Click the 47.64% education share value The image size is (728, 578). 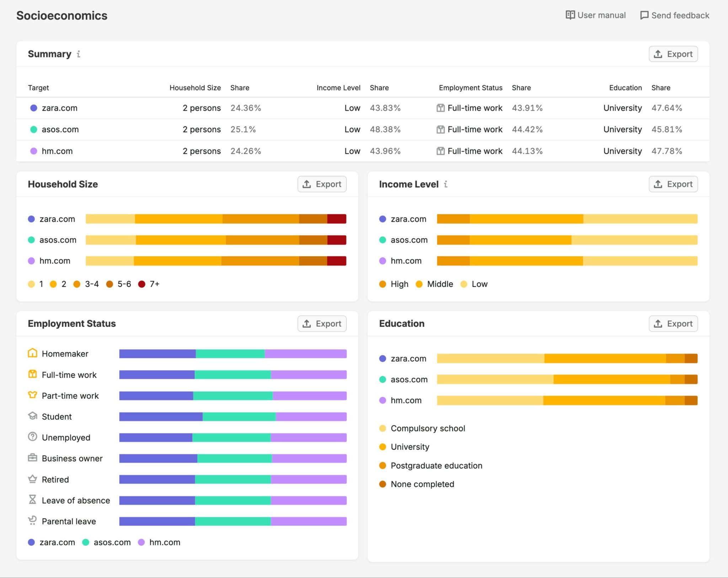[x=667, y=108]
